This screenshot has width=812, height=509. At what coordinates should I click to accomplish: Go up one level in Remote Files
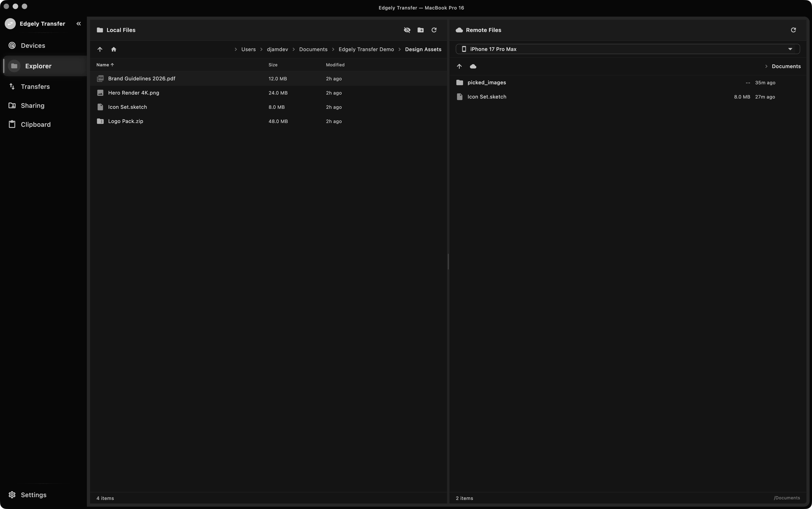click(459, 66)
